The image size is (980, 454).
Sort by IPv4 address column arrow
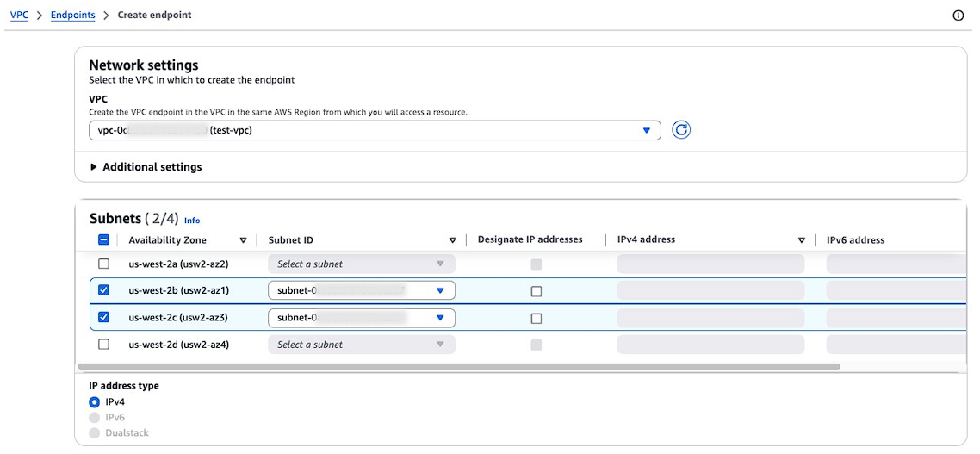click(x=801, y=240)
